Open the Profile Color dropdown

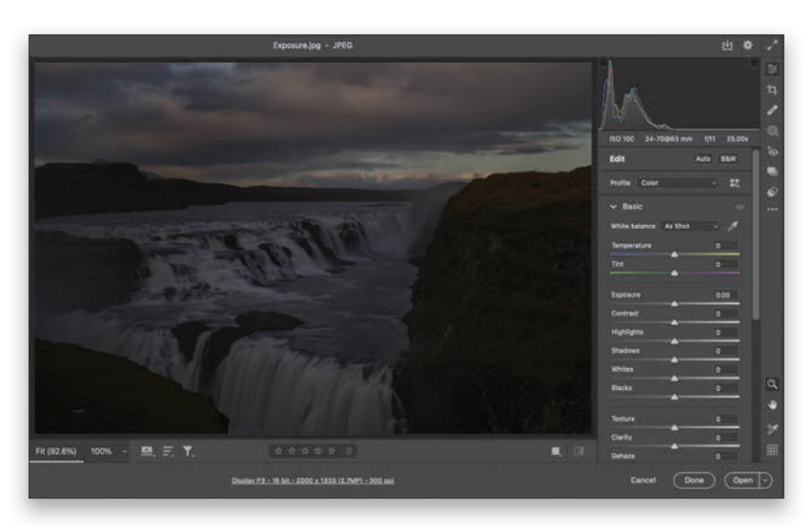point(677,182)
